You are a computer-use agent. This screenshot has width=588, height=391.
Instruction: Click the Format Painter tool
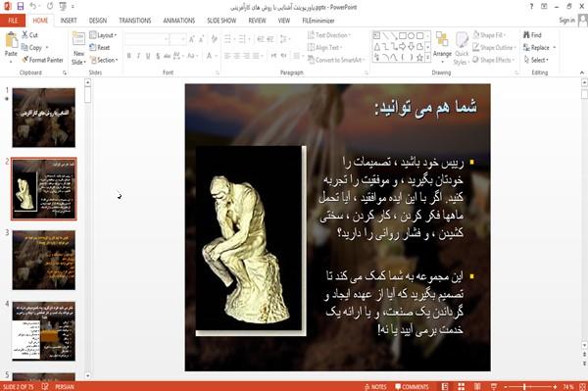42,60
